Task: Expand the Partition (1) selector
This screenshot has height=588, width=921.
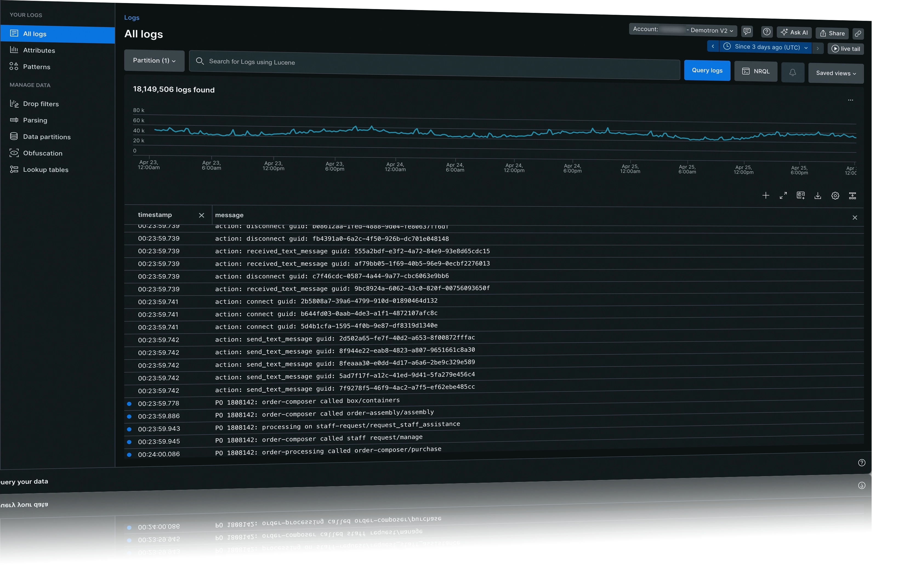Action: point(154,60)
